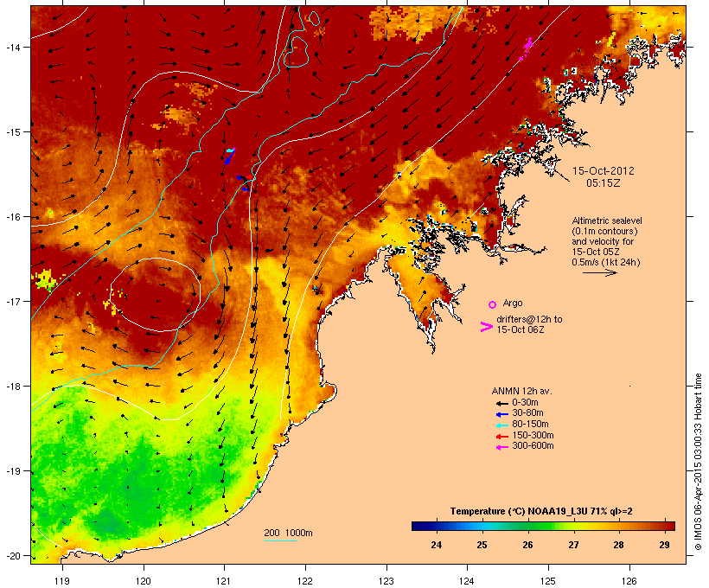Click the 120 longitude axis label

[x=144, y=581]
